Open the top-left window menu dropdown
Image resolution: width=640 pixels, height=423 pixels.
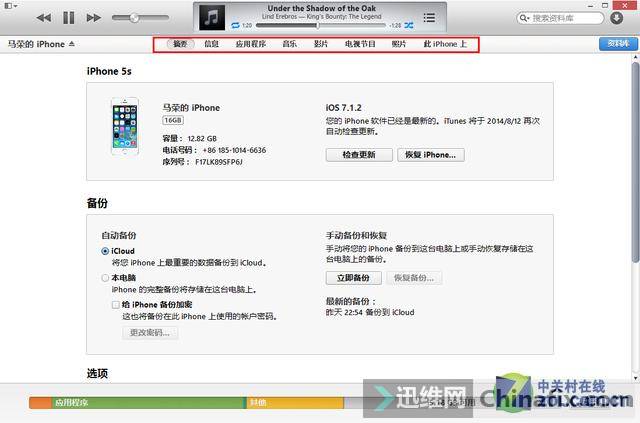click(x=11, y=6)
